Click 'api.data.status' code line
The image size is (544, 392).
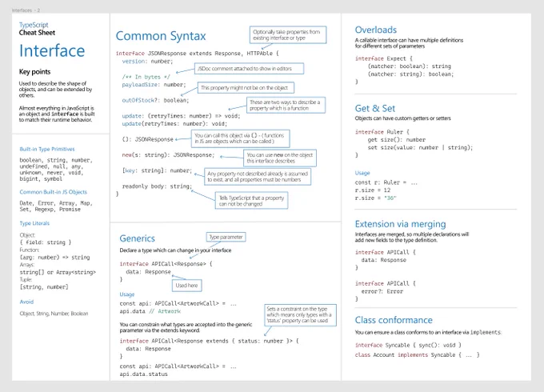tap(144, 374)
